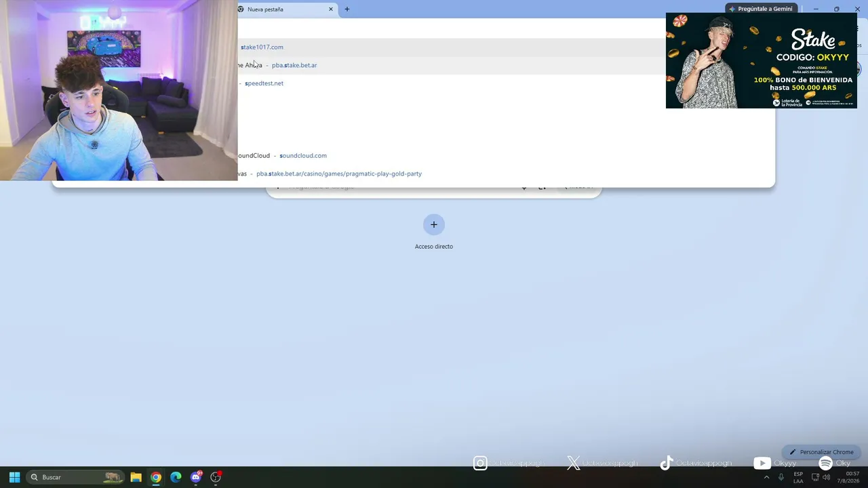Open network settings from the tray
This screenshot has height=488, width=868.
click(x=815, y=477)
